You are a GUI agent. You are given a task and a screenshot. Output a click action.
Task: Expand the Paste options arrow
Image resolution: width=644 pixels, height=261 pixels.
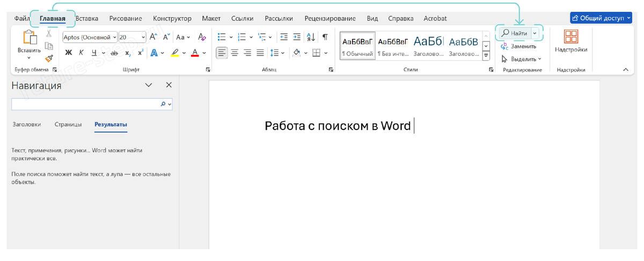click(29, 57)
